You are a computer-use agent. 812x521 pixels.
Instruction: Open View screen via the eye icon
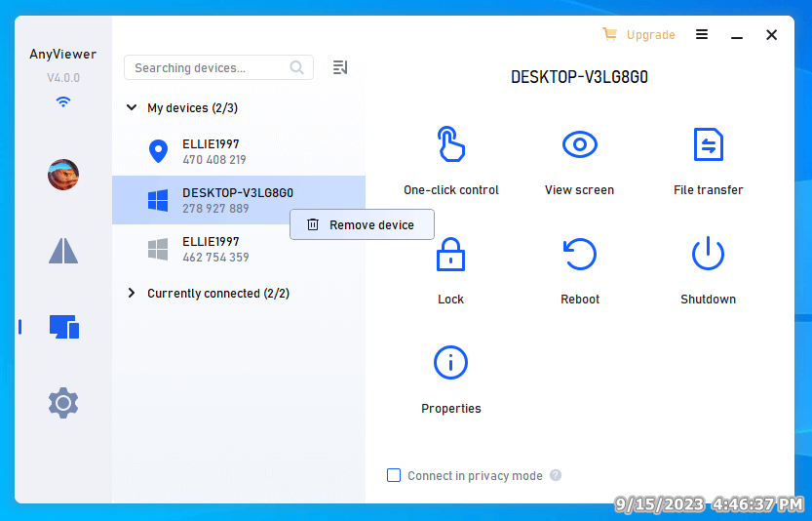(579, 144)
